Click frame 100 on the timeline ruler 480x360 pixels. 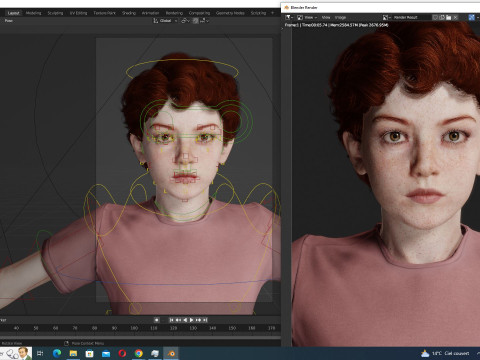134,328
